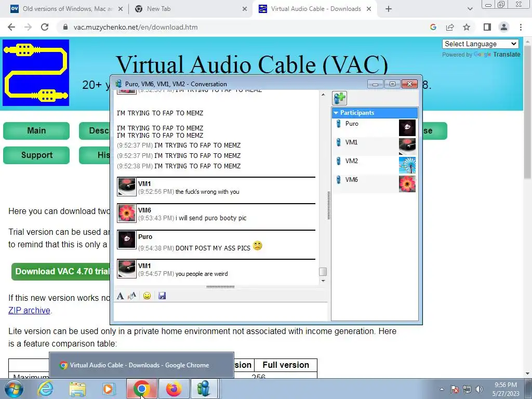Click the Google icon in address bar

pyautogui.click(x=433, y=27)
